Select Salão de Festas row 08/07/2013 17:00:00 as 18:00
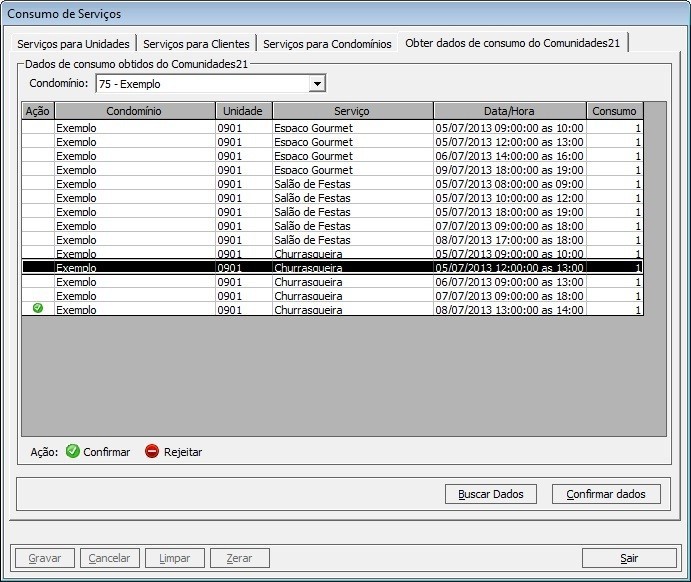The width and height of the screenshot is (691, 582). 332,240
